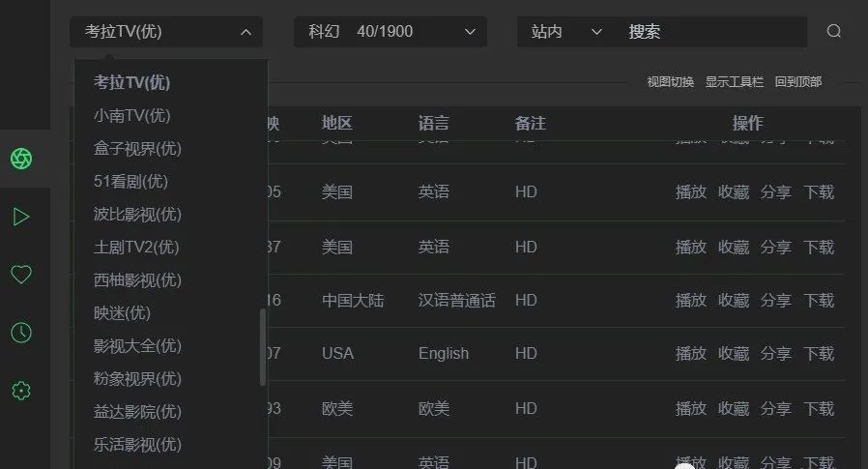Click 视图切换 view switch link

671,82
